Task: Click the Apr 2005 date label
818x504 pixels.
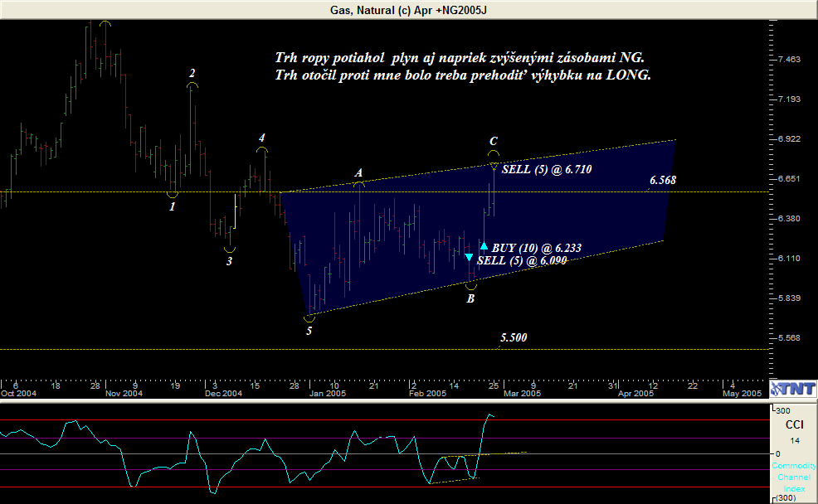Action: [x=636, y=394]
